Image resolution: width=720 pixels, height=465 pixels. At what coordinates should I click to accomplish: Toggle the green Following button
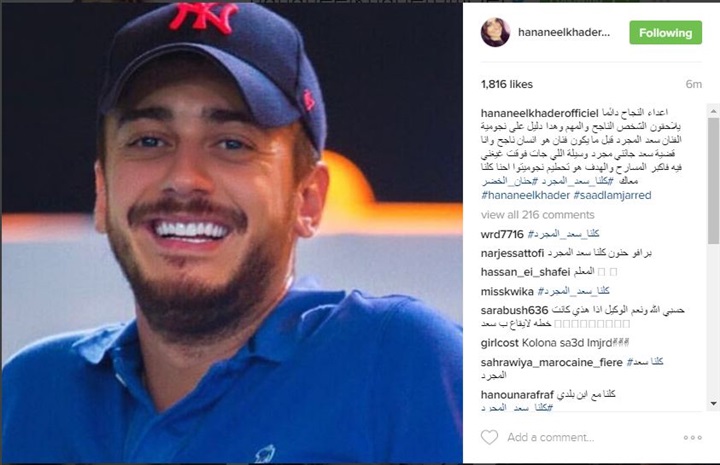[665, 33]
